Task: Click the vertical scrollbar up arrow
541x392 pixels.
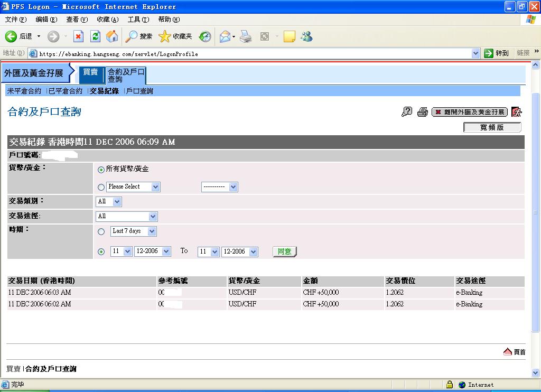Action: (536, 65)
